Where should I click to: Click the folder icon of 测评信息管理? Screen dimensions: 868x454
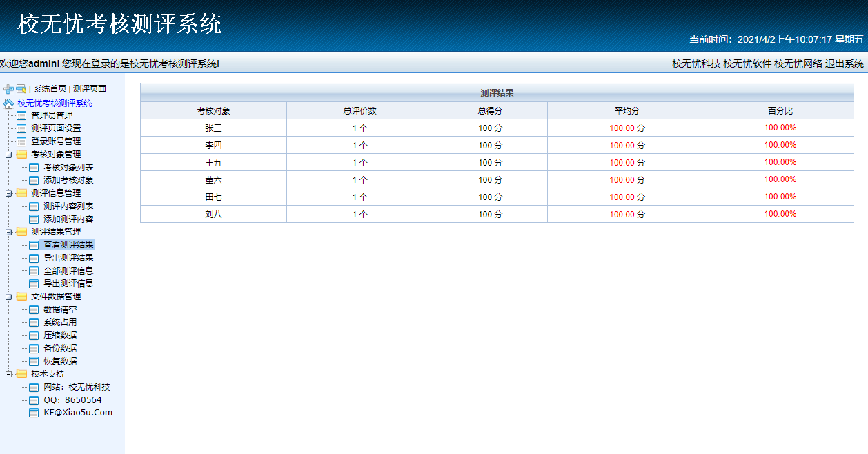coord(21,193)
